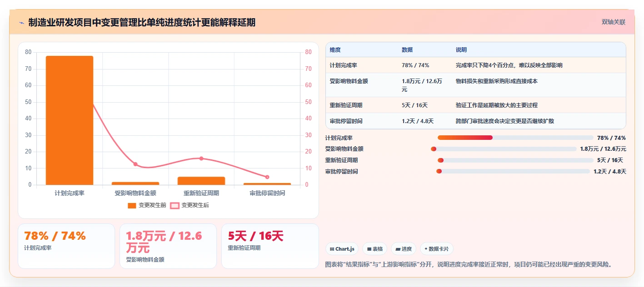Click the 计划完成率 progress bar

tap(515, 138)
